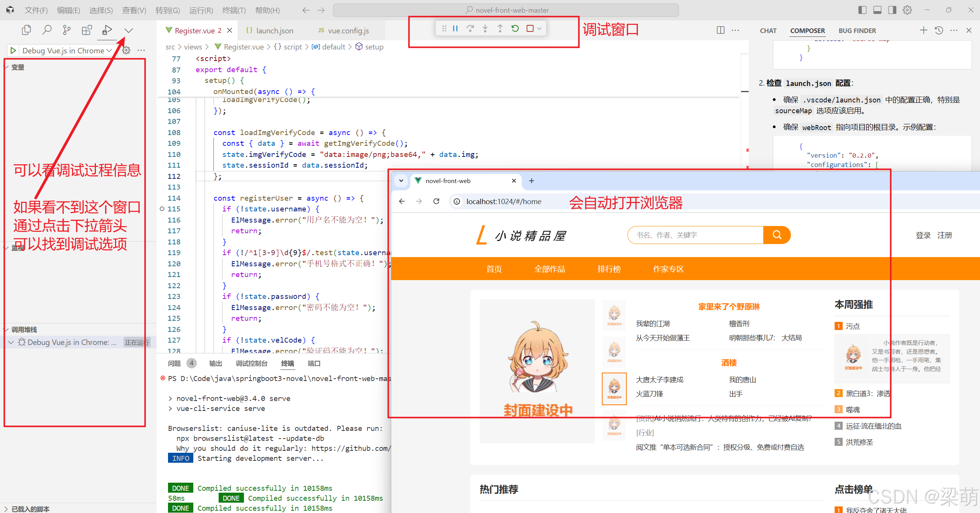This screenshot has width=980, height=513.
Task: Open the Source Control view
Action: tap(67, 30)
